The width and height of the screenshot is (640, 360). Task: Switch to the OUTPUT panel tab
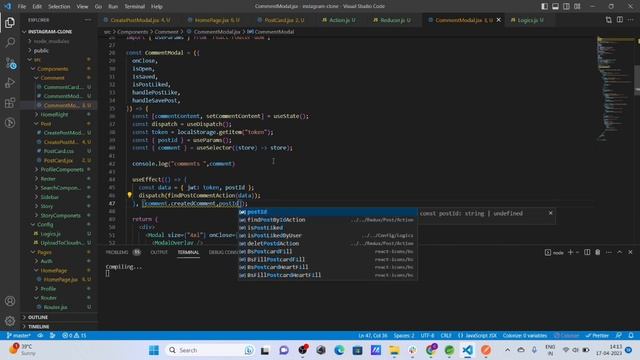(x=159, y=252)
